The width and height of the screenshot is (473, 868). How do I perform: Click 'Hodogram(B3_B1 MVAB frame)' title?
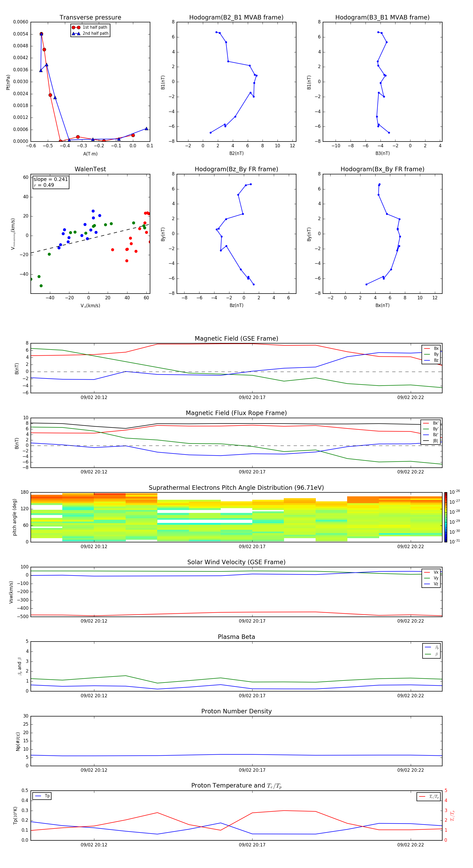click(x=382, y=18)
